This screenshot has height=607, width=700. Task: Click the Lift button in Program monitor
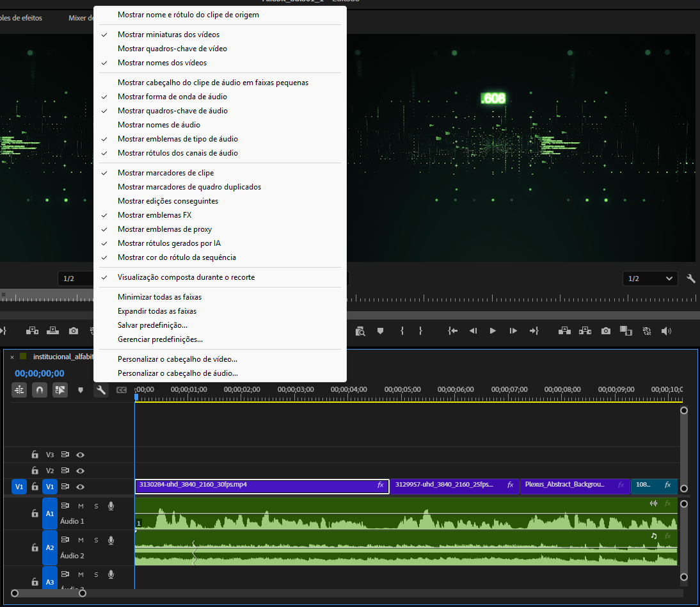[x=564, y=331]
